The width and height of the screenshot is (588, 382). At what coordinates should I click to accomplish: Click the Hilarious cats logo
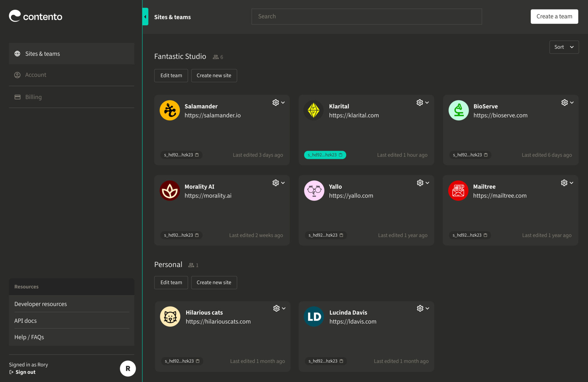(170, 317)
